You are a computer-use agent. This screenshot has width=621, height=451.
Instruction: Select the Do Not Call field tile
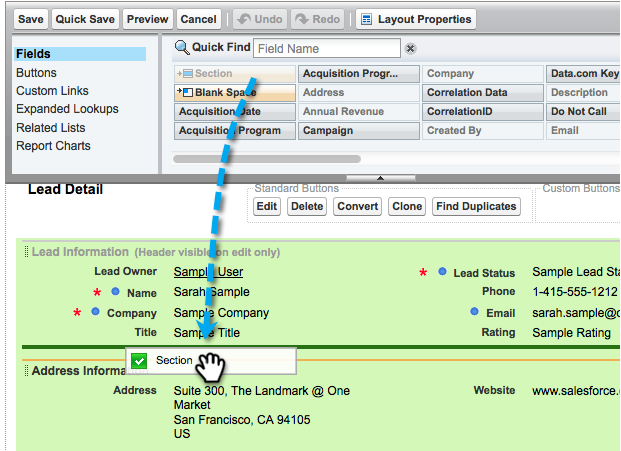(583, 112)
